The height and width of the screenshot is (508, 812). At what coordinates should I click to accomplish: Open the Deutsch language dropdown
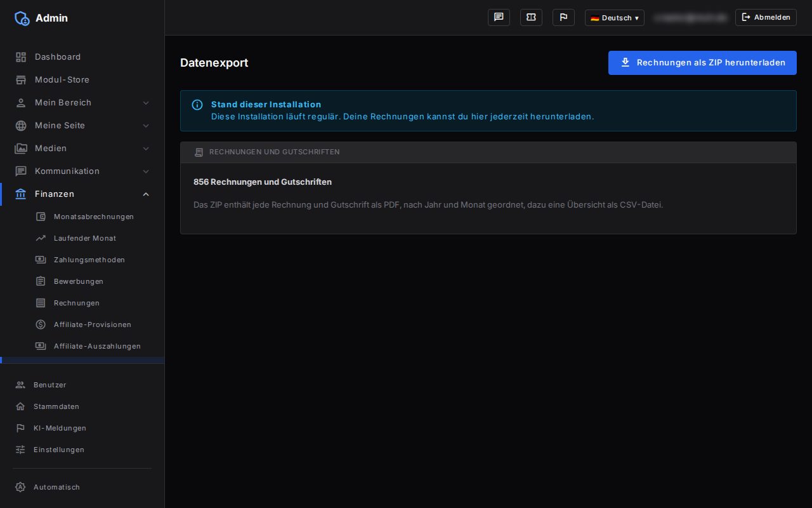click(615, 18)
